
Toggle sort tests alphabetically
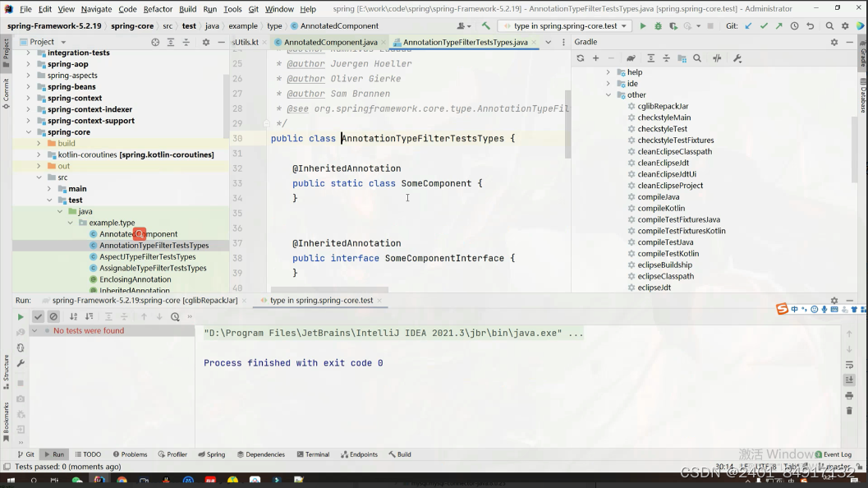(x=73, y=317)
